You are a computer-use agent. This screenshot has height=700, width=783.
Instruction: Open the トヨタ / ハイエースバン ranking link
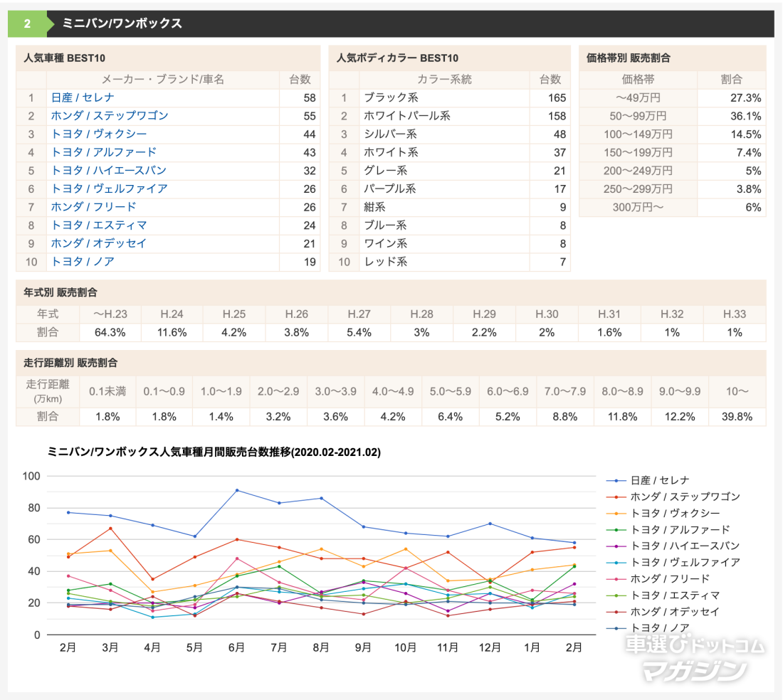click(109, 171)
